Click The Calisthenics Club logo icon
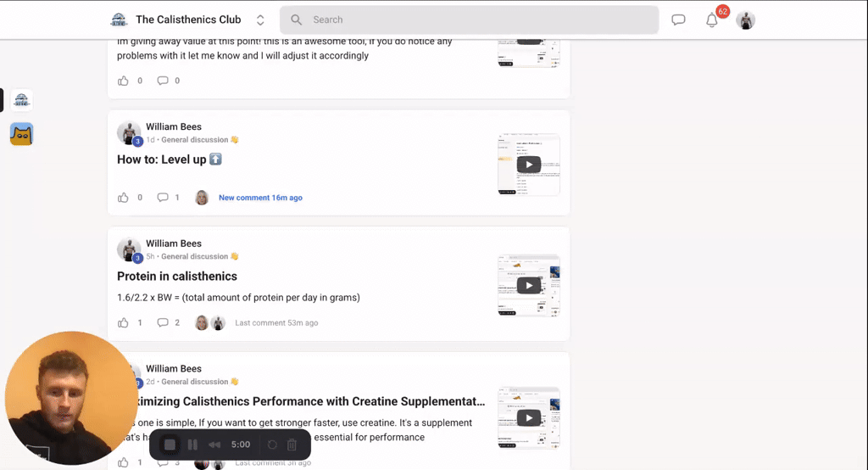The height and width of the screenshot is (470, 868). point(119,20)
